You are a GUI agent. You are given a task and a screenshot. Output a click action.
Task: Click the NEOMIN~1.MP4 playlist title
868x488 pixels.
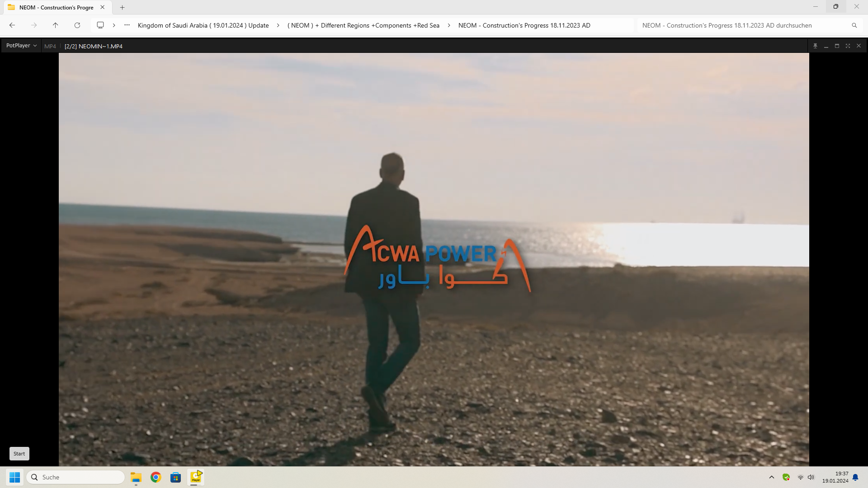[94, 46]
